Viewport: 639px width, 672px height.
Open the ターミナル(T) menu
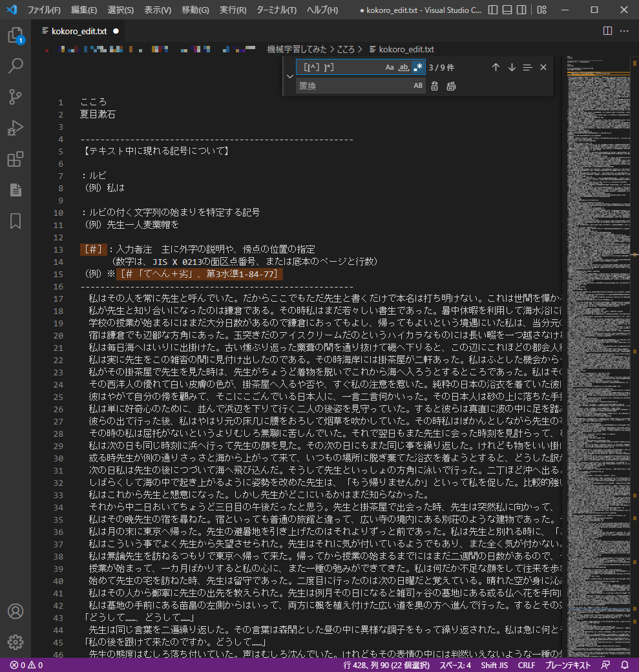[277, 10]
